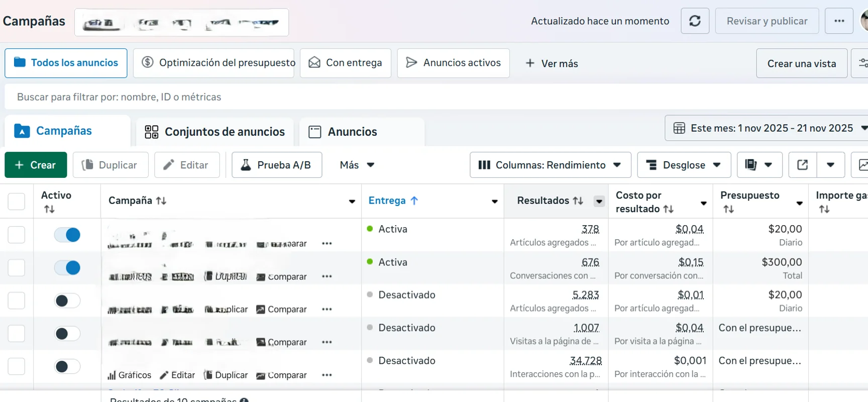This screenshot has height=402, width=868.
Task: Open more options for 378 results campaign
Action: 327,244
